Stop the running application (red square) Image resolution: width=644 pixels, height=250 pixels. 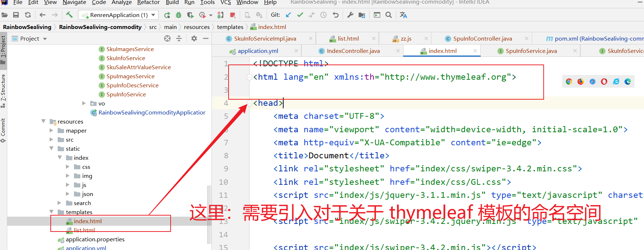(x=233, y=15)
